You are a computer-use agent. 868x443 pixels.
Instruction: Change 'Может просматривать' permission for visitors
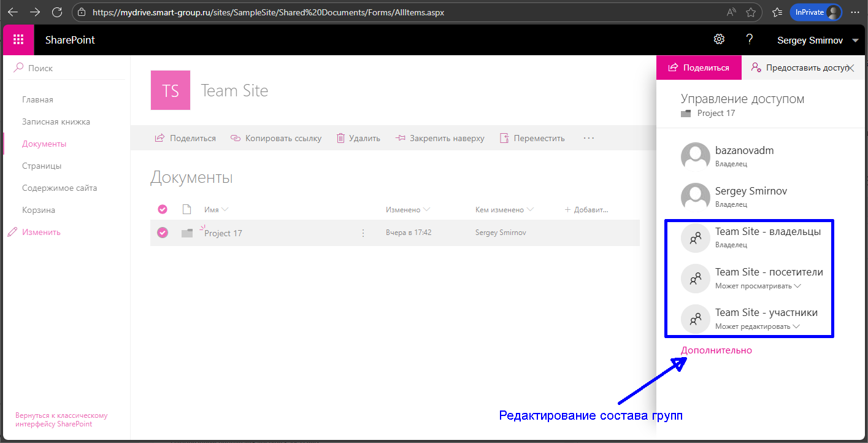click(758, 286)
